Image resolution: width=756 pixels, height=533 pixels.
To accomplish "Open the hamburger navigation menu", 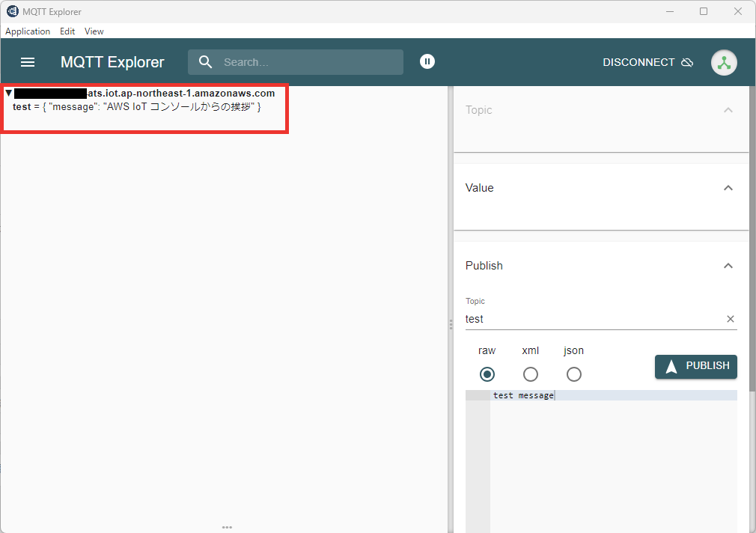I will pos(28,62).
